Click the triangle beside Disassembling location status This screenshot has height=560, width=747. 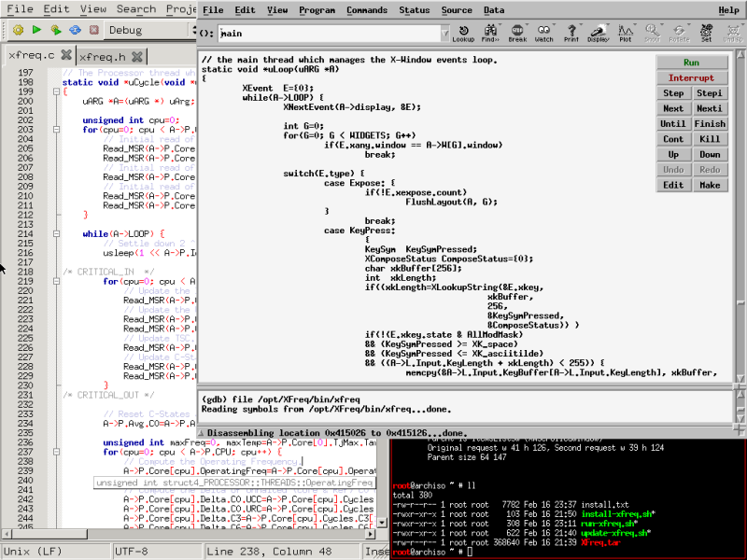[x=202, y=433]
